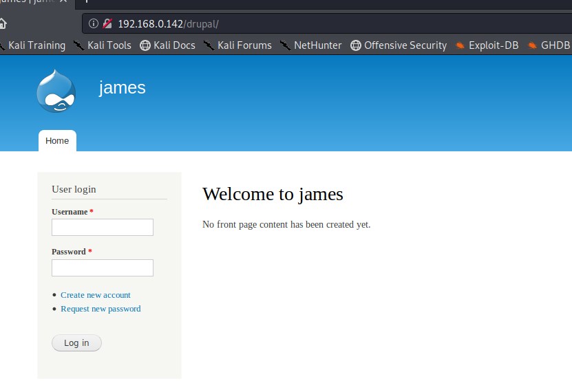Image resolution: width=572 pixels, height=392 pixels.
Task: Open the Kali Forums bookmark
Action: click(237, 45)
